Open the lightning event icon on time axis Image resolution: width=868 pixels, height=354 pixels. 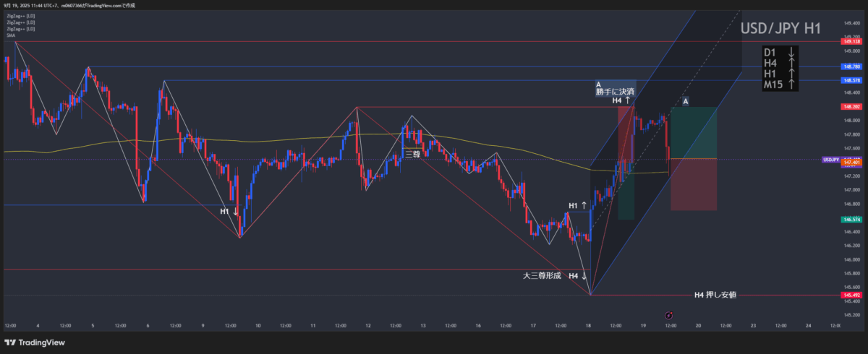(669, 316)
